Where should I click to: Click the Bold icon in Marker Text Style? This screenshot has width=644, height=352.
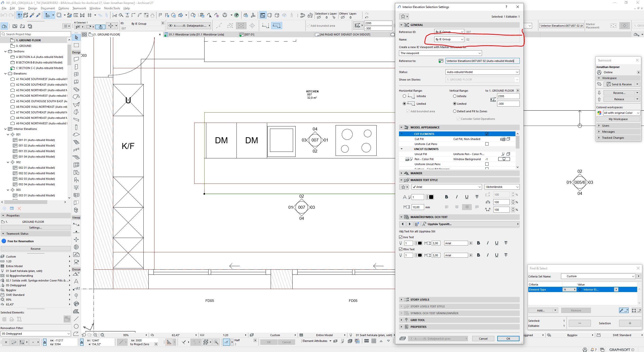coord(447,197)
